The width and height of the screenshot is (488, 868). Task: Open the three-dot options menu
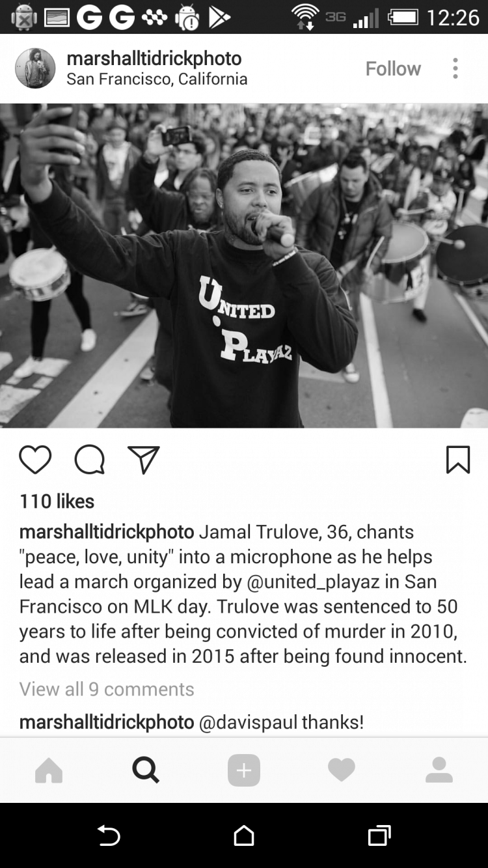pos(455,68)
